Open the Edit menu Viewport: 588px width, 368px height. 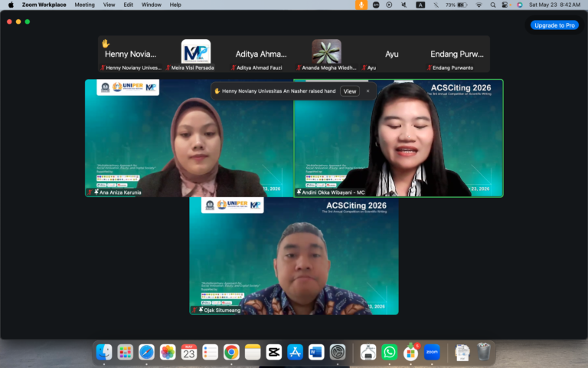pyautogui.click(x=129, y=5)
